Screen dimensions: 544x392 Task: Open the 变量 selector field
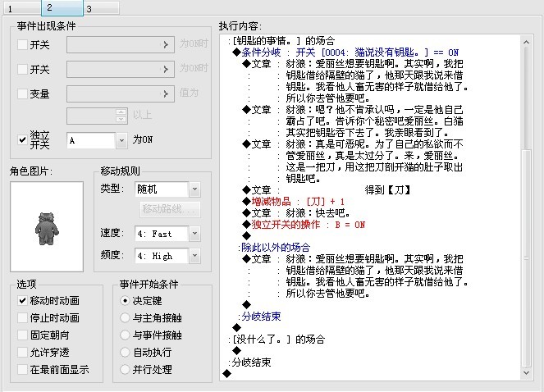point(121,93)
